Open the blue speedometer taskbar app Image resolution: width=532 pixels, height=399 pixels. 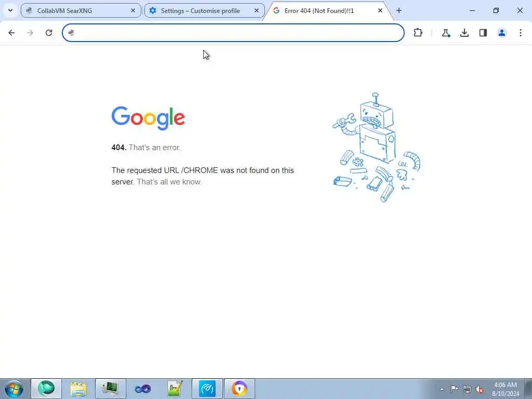(x=207, y=389)
